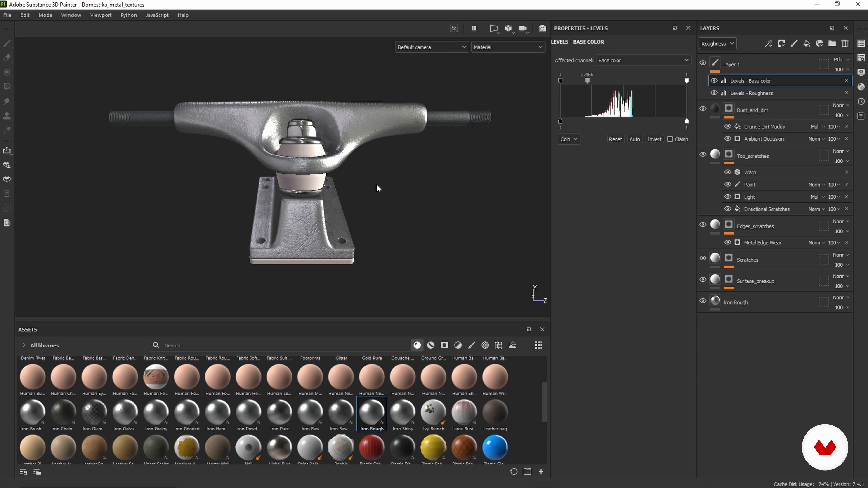Viewport: 868px width, 488px height.
Task: Open Layer 1 Pthr blend mode dropdown
Action: click(841, 59)
